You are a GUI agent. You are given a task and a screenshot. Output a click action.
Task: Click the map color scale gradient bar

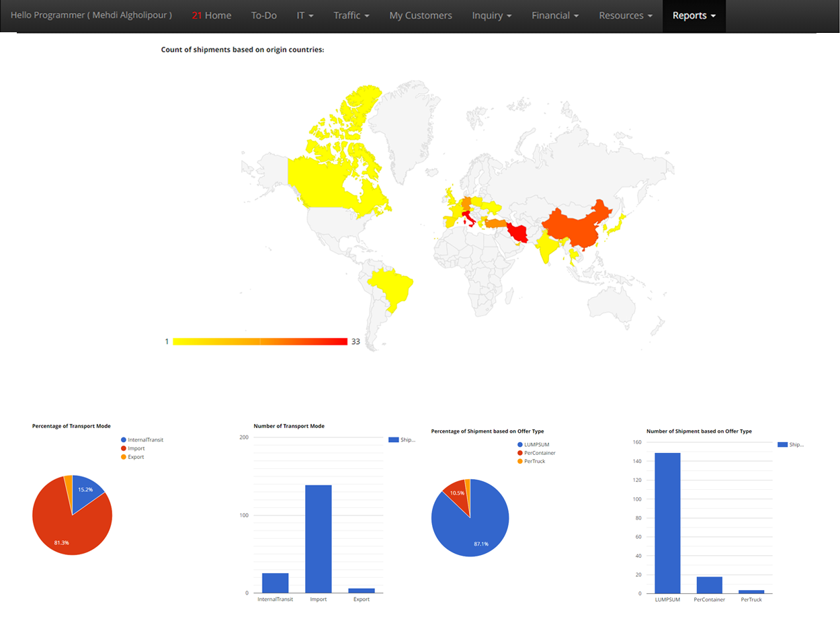pos(259,341)
